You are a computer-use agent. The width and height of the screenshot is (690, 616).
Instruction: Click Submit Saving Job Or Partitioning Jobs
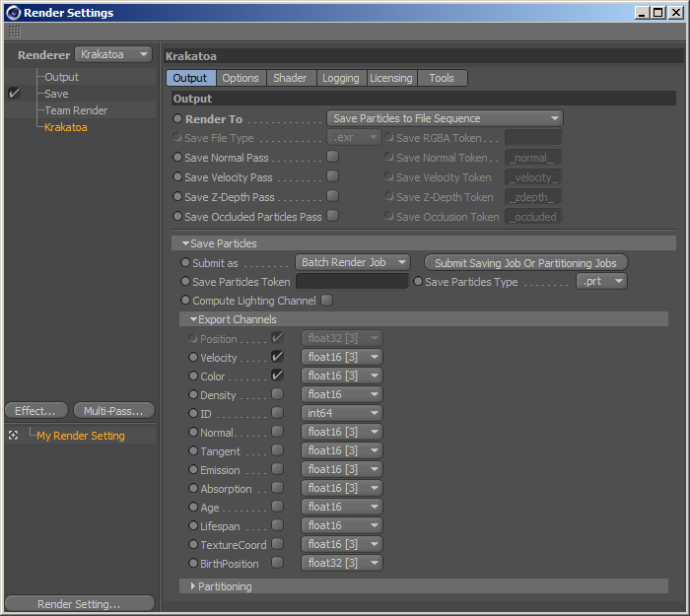(x=525, y=263)
